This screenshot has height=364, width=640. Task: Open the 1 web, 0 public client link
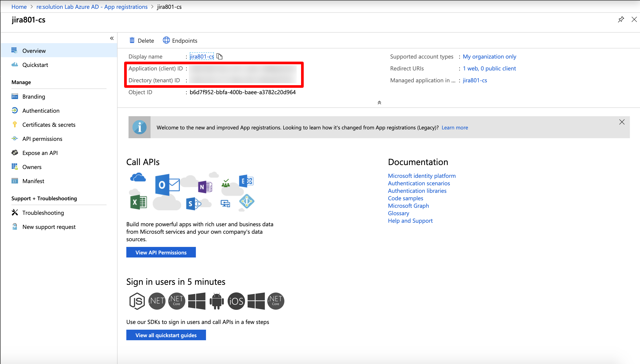tap(489, 68)
